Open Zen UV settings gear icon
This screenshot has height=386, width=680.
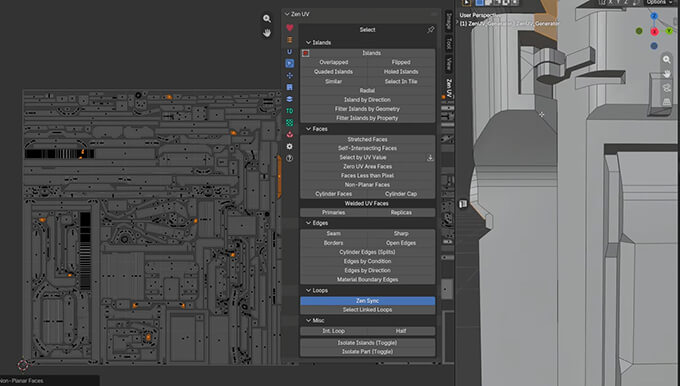[290, 147]
